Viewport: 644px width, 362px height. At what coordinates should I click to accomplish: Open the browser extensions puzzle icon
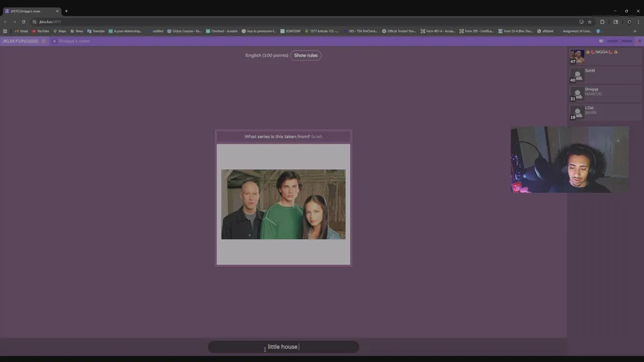click(602, 22)
